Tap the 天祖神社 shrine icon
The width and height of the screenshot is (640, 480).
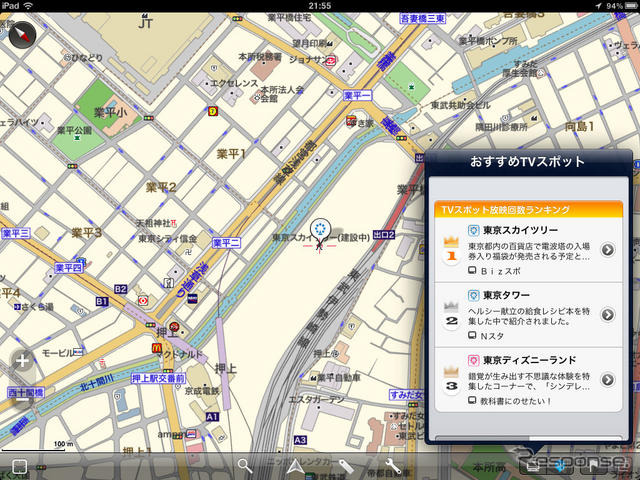pos(174,223)
